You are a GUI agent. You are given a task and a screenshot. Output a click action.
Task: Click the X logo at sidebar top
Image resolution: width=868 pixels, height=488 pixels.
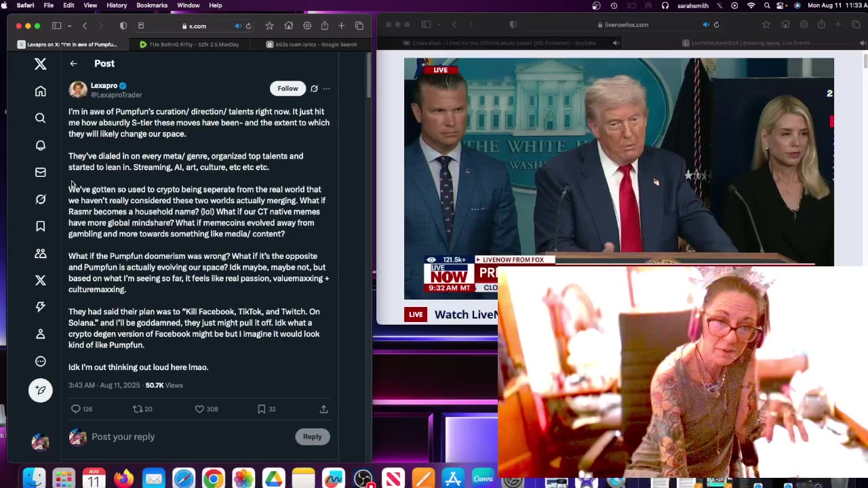click(x=41, y=64)
